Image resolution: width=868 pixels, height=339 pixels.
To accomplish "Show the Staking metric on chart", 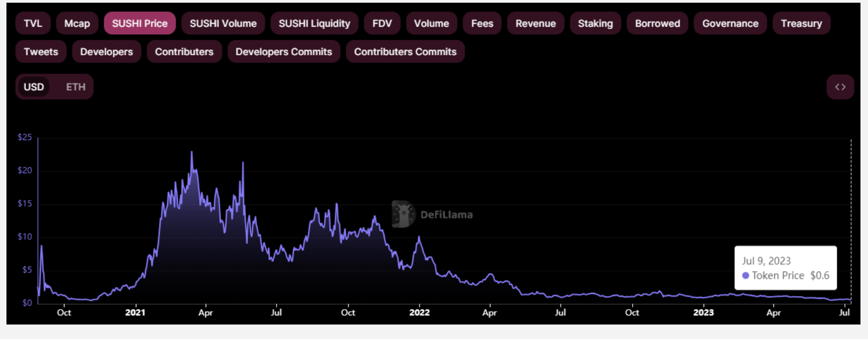I will coord(595,24).
